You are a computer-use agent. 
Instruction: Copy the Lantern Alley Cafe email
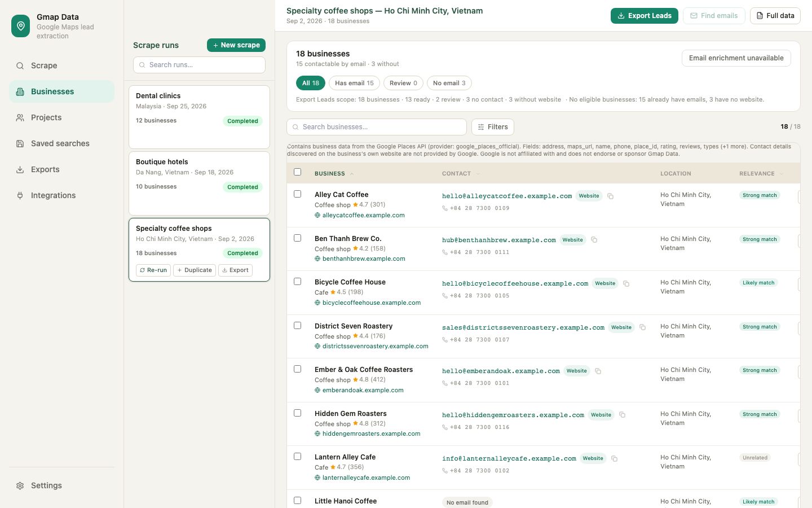[x=614, y=458]
